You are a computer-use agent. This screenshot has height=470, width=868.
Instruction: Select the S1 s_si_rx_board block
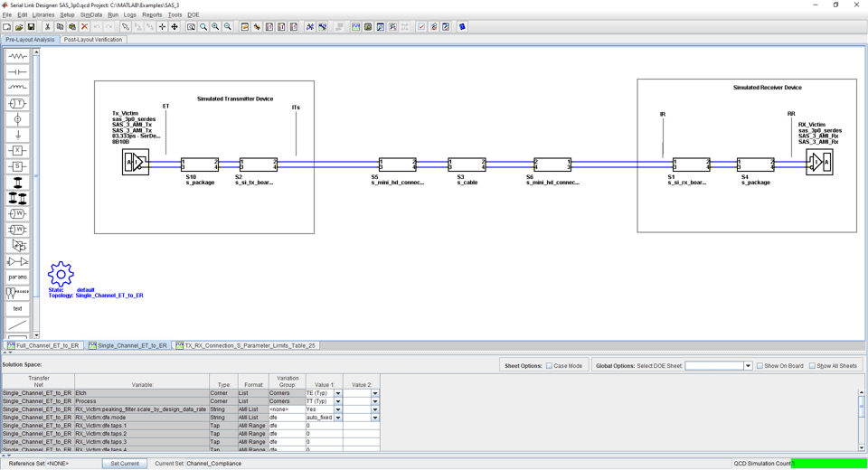[692, 164]
